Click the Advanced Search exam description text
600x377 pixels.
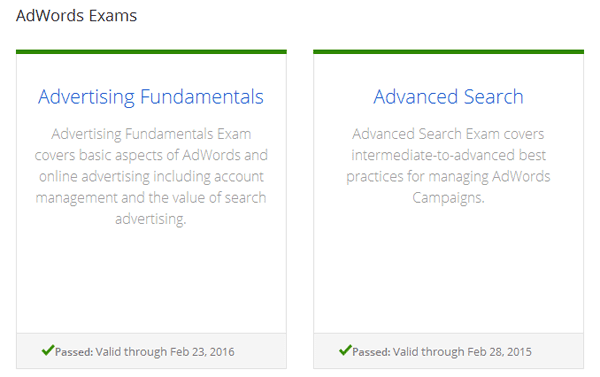click(448, 166)
